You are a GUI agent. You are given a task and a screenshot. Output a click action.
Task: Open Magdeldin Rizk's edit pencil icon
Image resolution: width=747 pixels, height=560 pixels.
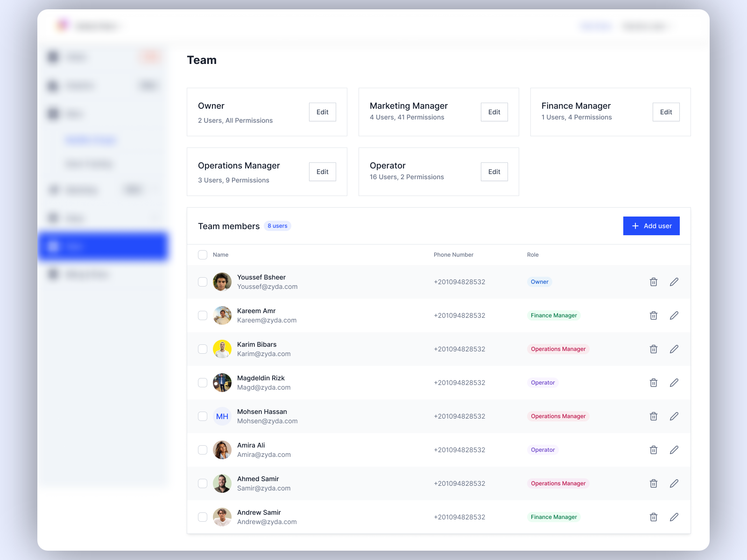[x=674, y=383]
